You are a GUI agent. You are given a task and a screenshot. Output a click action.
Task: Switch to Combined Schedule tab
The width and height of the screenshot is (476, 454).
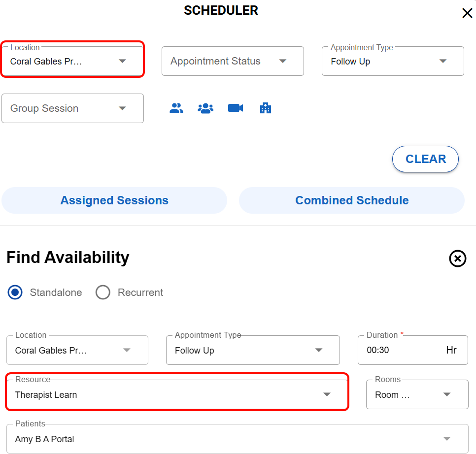(x=352, y=200)
